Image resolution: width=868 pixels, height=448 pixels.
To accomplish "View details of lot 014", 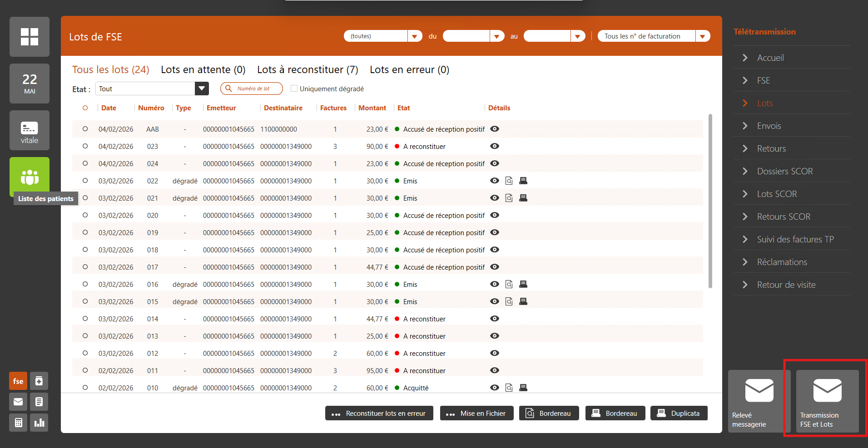I will 495,319.
